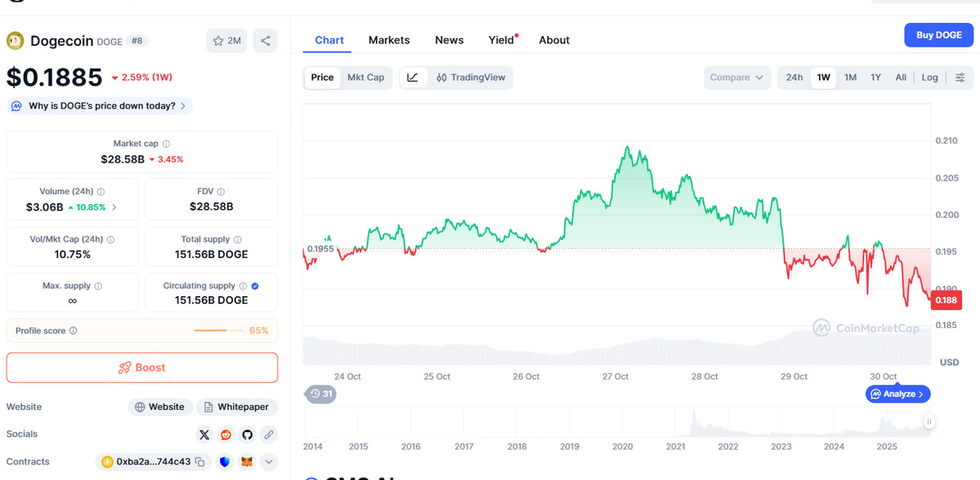
Task: Toggle Log scale on the chart
Action: 929,78
